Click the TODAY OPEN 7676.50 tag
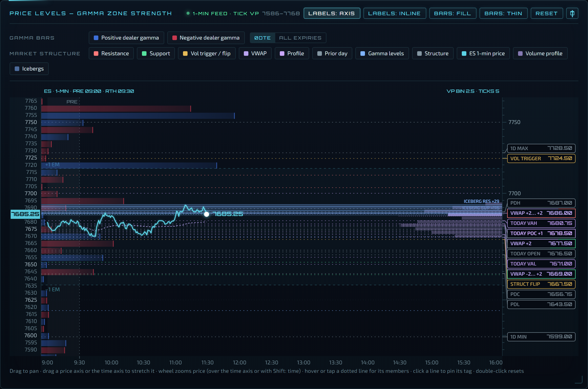This screenshot has width=588, height=389. pyautogui.click(x=541, y=254)
